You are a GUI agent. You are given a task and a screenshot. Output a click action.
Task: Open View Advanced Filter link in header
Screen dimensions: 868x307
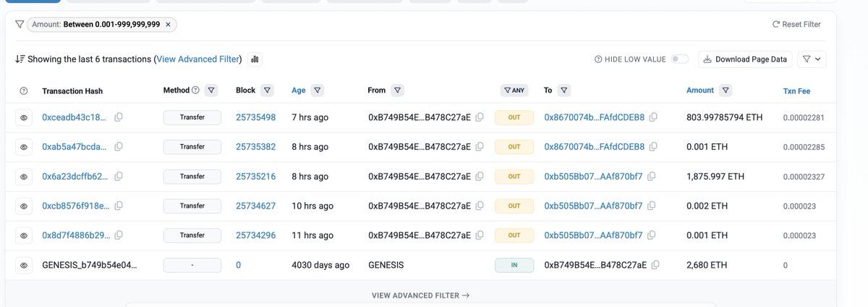(x=199, y=59)
